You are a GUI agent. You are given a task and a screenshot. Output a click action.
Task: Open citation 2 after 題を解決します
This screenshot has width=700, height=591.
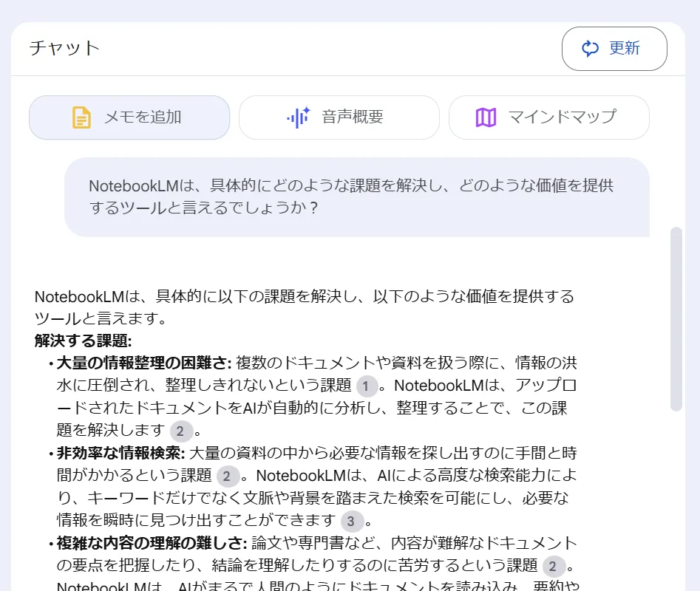(x=180, y=431)
